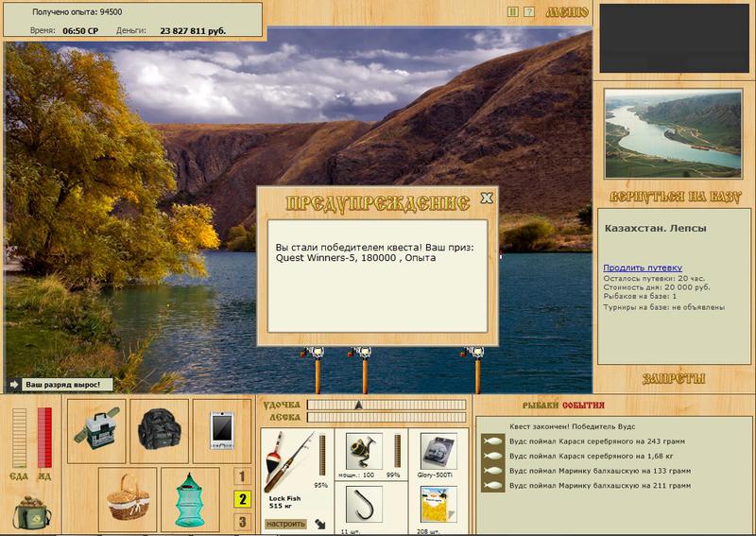Click the time 06:50 СР

pyautogui.click(x=80, y=31)
